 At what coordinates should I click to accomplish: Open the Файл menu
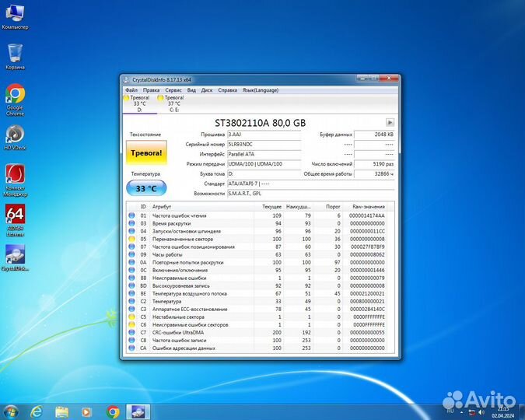point(131,90)
